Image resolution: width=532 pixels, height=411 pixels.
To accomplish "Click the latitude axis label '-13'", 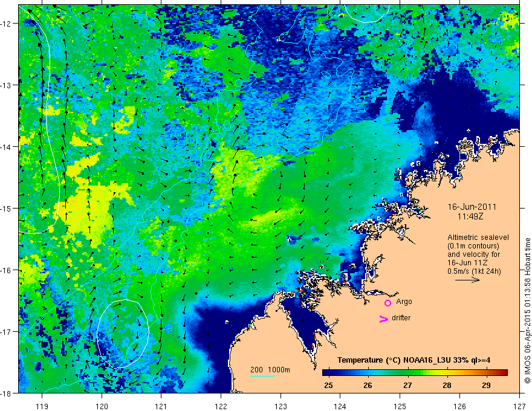I will (x=7, y=85).
